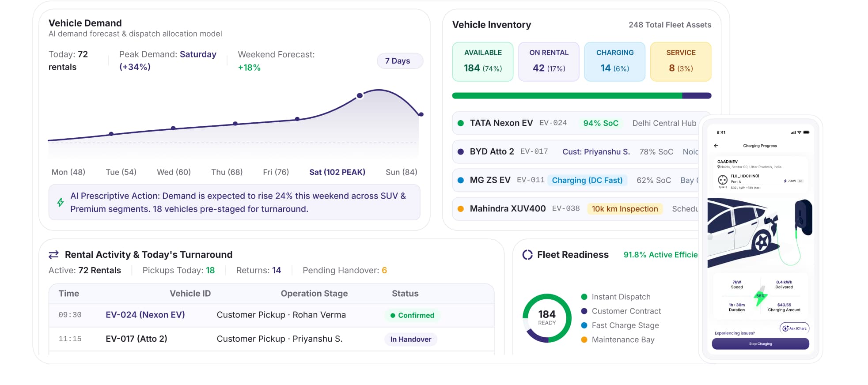Click the fleet inventory progress bar

582,96
